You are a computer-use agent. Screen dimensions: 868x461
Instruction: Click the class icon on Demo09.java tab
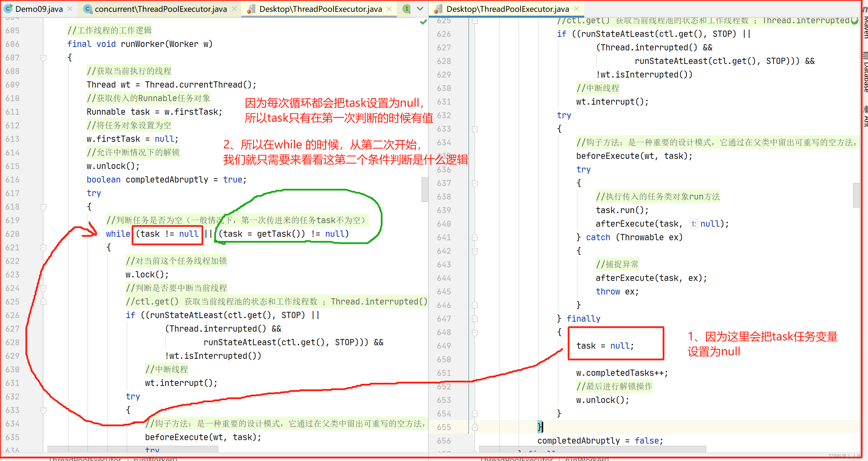click(8, 9)
